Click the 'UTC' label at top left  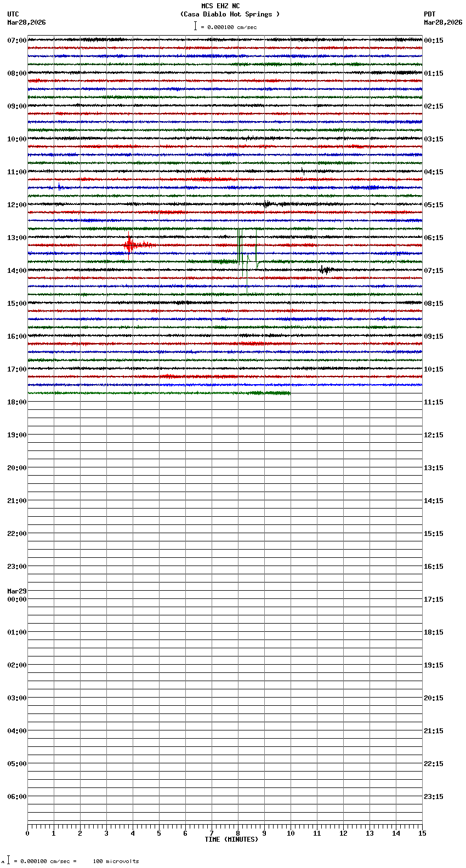pos(13,14)
